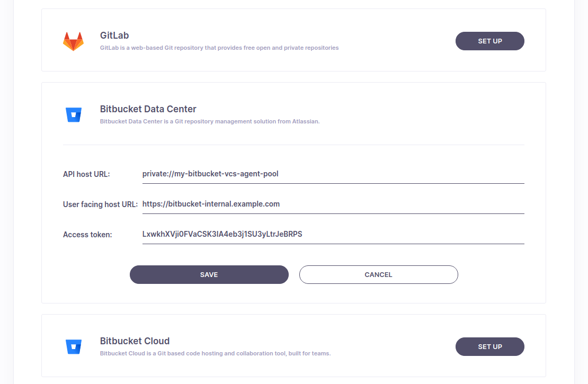Click the private://my-bitbucket-vcs-agent-pool text

pos(210,174)
